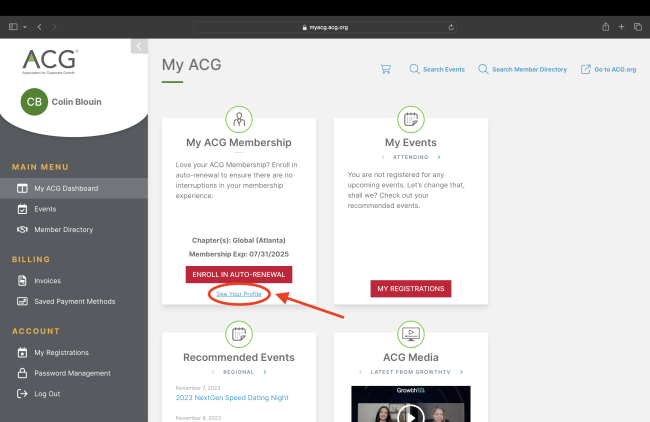Click the Events calendar icon in the sidebar
650x422 pixels.
pyautogui.click(x=22, y=209)
